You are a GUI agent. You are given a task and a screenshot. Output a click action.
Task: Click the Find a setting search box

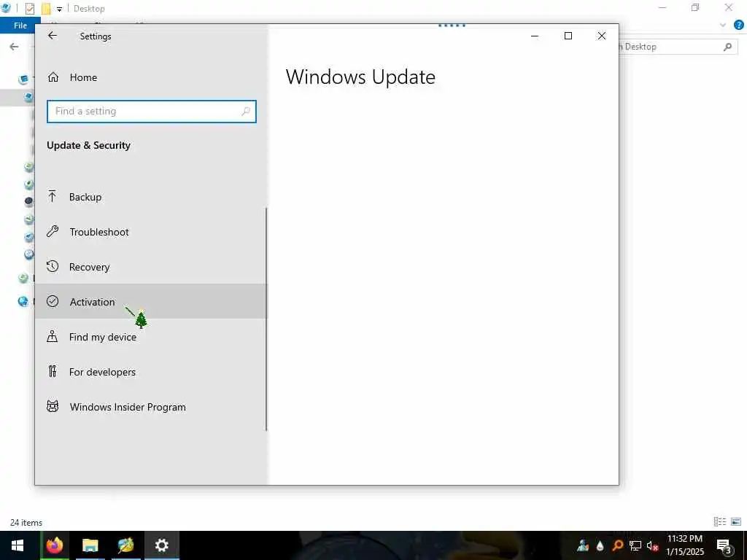pyautogui.click(x=152, y=111)
